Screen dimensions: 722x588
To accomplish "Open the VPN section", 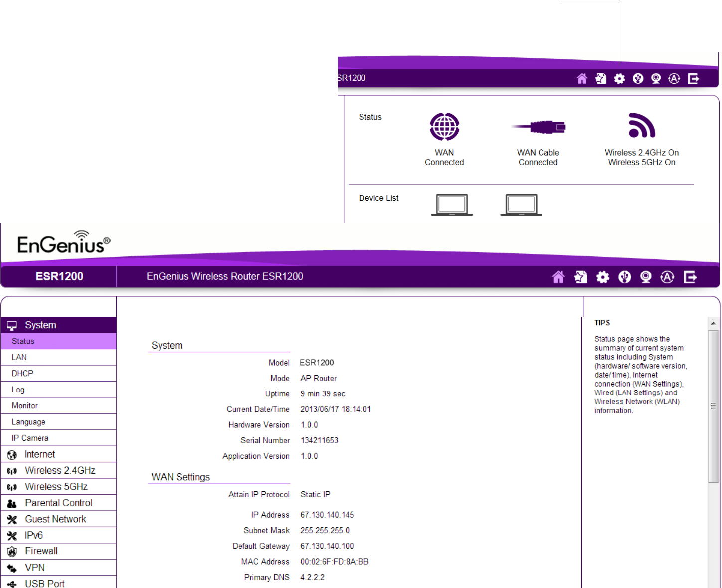I will point(58,568).
